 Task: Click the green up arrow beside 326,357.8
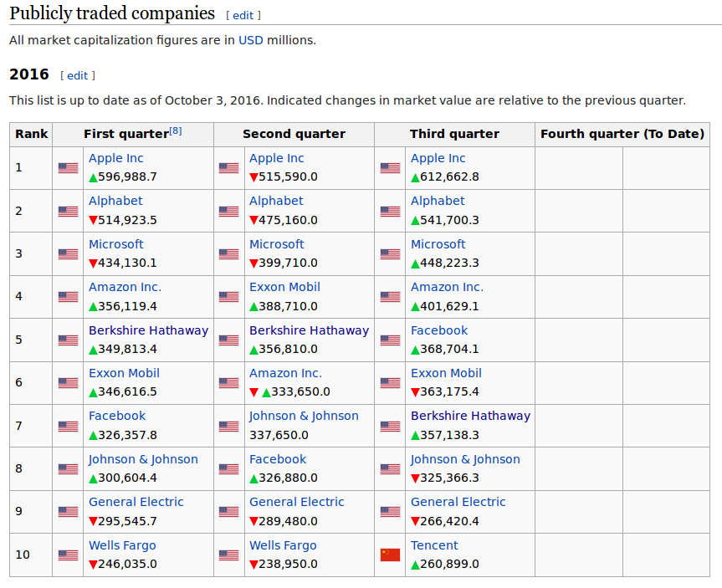tap(94, 436)
